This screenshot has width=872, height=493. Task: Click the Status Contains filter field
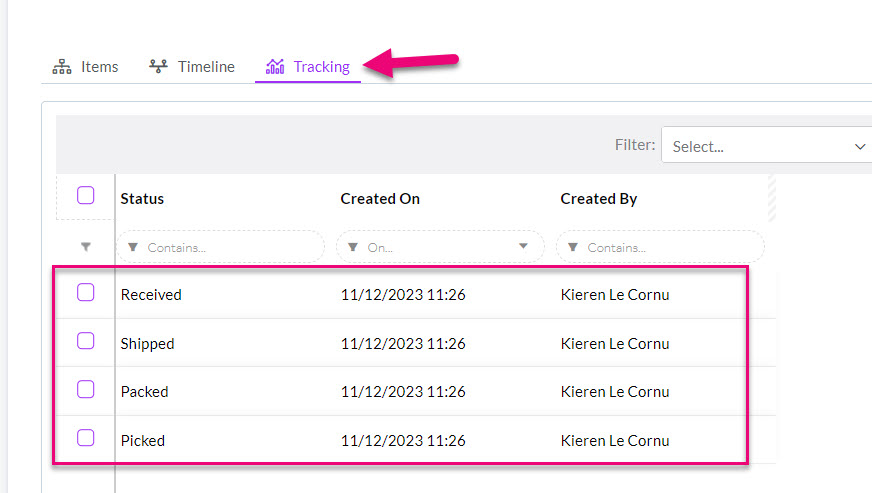(220, 247)
